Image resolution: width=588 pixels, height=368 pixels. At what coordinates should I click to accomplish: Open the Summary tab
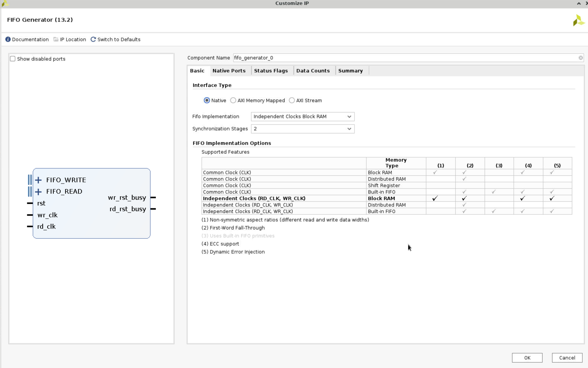(350, 70)
